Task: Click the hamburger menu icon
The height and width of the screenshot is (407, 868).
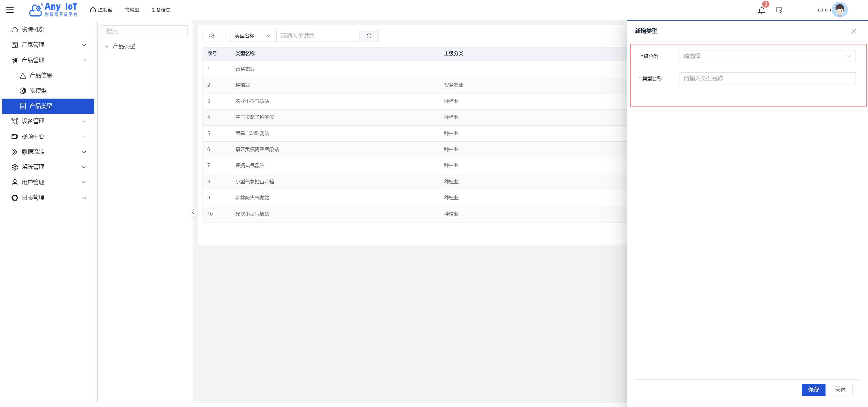Action: tap(10, 10)
